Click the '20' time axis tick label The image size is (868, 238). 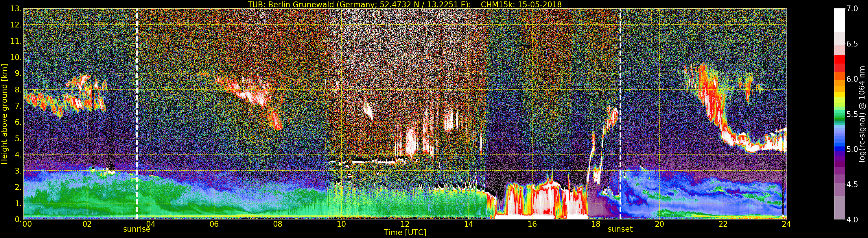[x=659, y=224]
